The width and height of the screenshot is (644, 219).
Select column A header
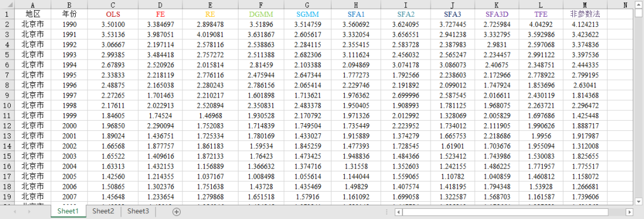pyautogui.click(x=33, y=5)
